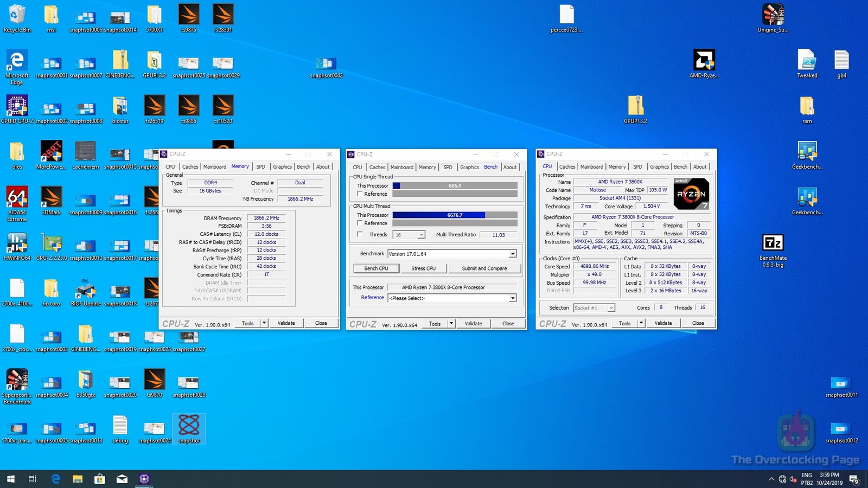Expand the Benchmark version dropdown
The width and height of the screenshot is (868, 488).
pos(512,254)
